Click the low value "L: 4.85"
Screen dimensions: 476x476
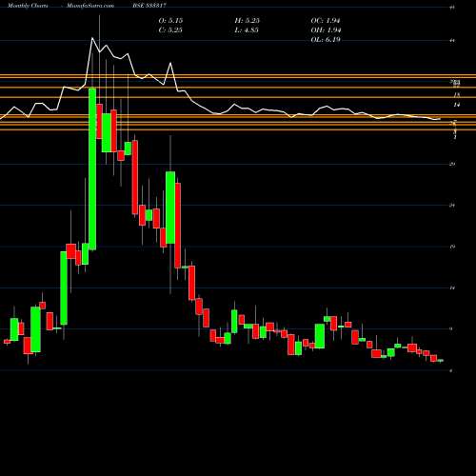pos(247,30)
